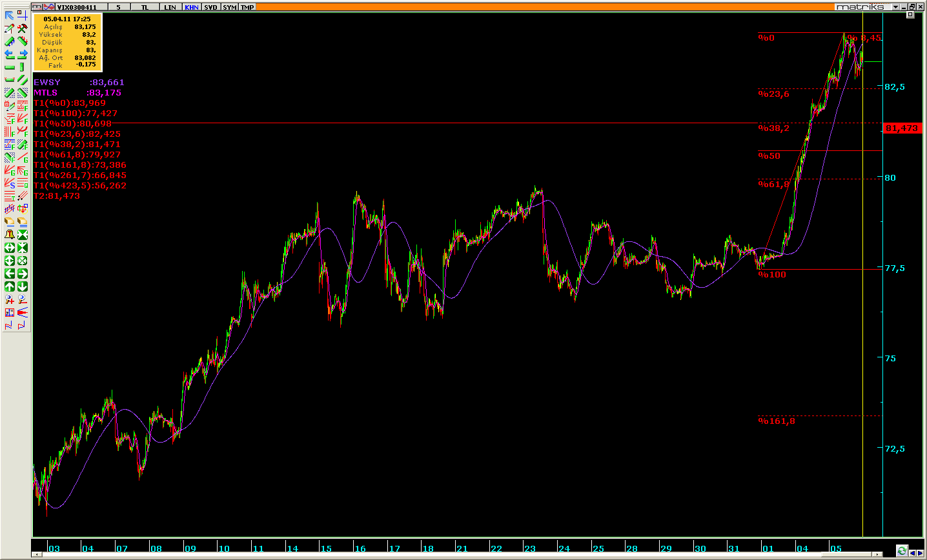The height and width of the screenshot is (560, 927).
Task: Click the TMP tab in the top bar
Action: [247, 7]
